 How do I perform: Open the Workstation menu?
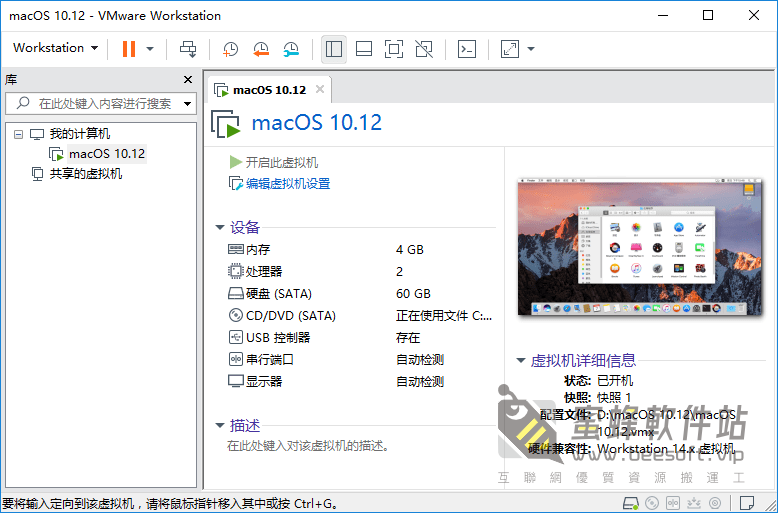coord(56,48)
